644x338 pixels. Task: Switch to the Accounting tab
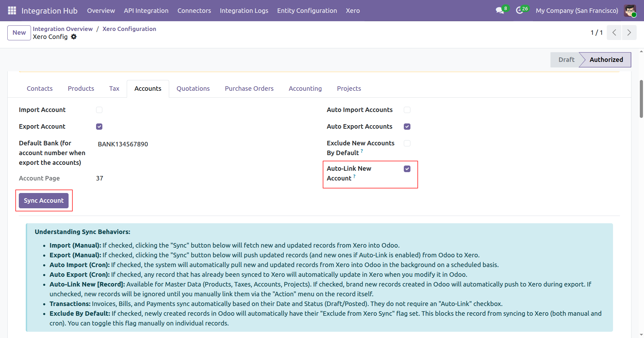tap(305, 89)
